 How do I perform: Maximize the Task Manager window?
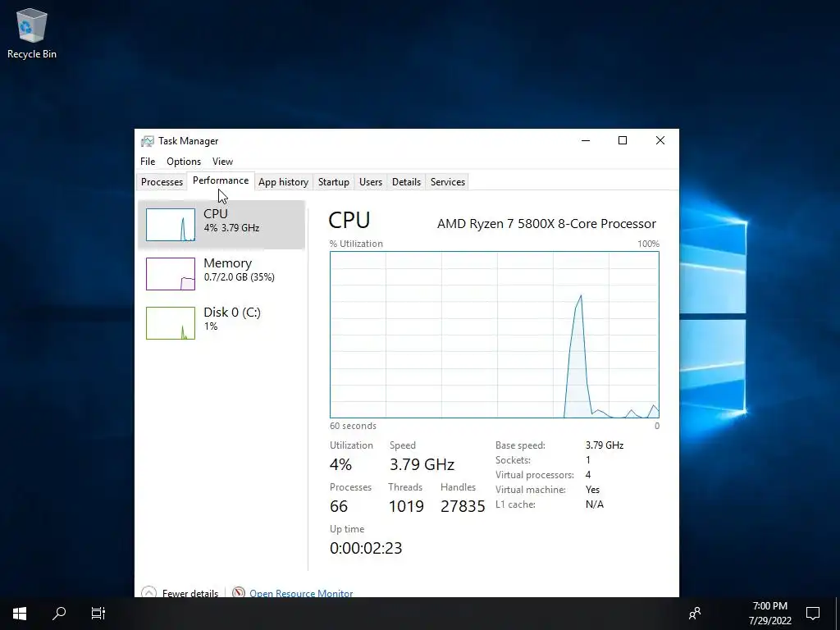coord(623,140)
